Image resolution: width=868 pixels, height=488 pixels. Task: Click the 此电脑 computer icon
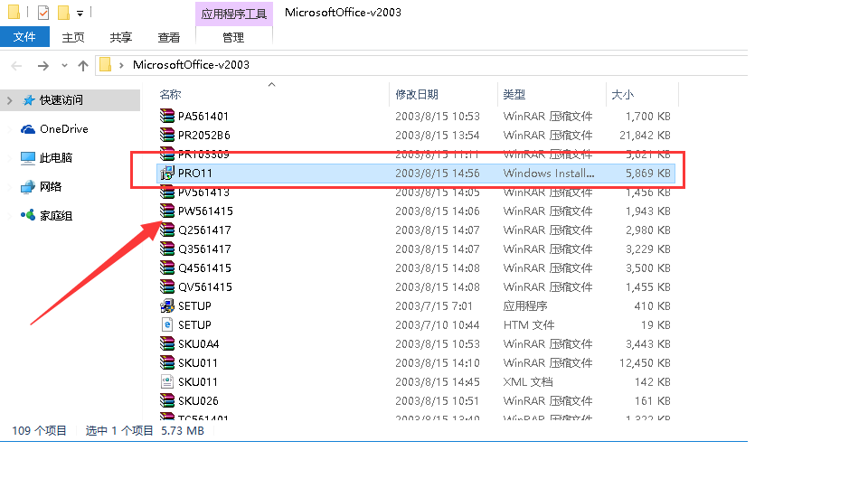click(28, 157)
